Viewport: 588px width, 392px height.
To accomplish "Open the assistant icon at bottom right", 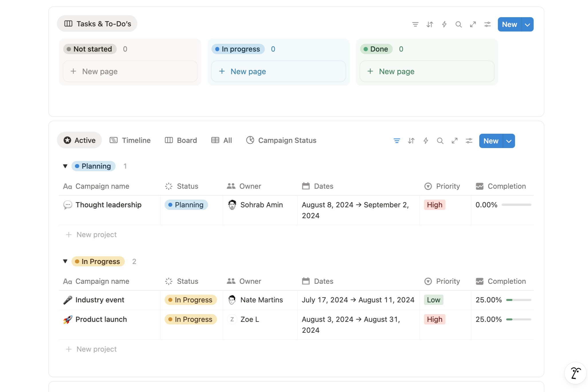I will coord(575,373).
